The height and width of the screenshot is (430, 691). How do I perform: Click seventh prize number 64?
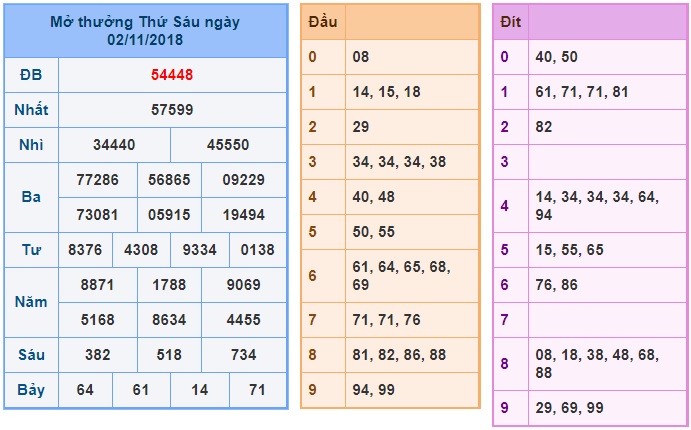pyautogui.click(x=85, y=390)
